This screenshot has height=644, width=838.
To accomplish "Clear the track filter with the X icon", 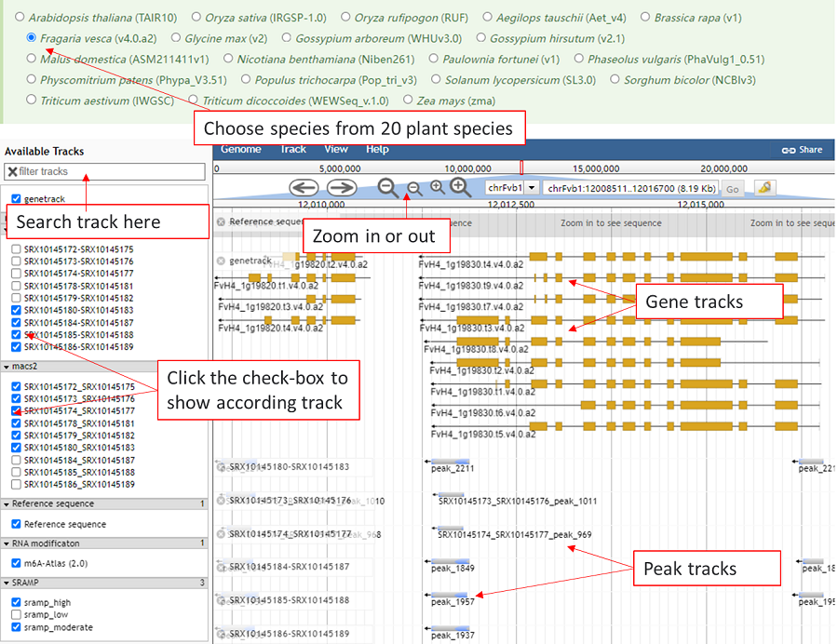I will click(12, 172).
